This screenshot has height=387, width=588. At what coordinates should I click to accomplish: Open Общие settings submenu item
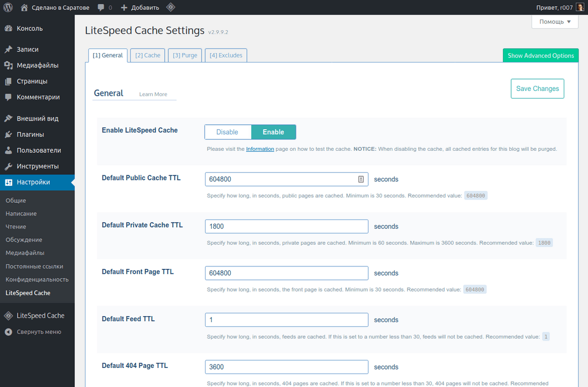click(16, 201)
